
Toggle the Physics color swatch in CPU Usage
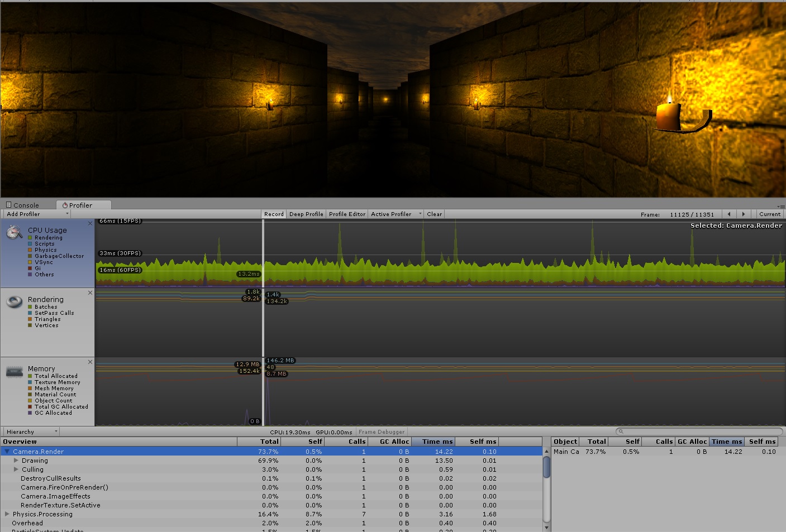coord(30,250)
